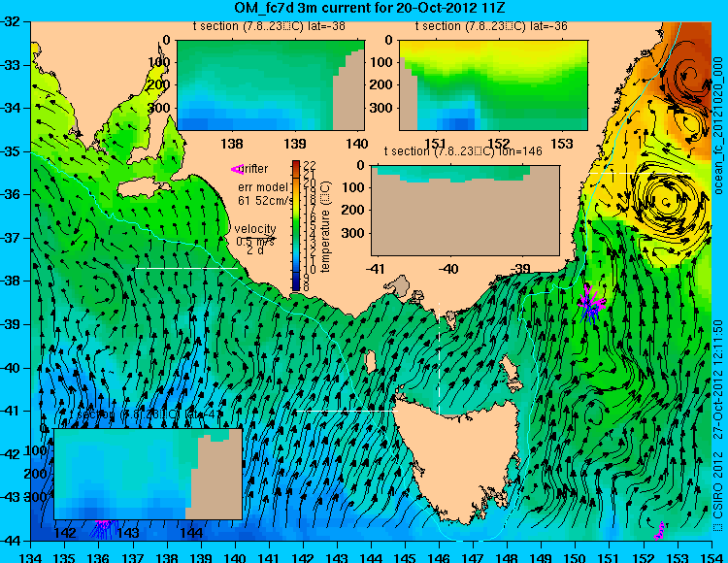728x563 pixels.
Task: Click the '146' longitude axis label
Action: 439,557
